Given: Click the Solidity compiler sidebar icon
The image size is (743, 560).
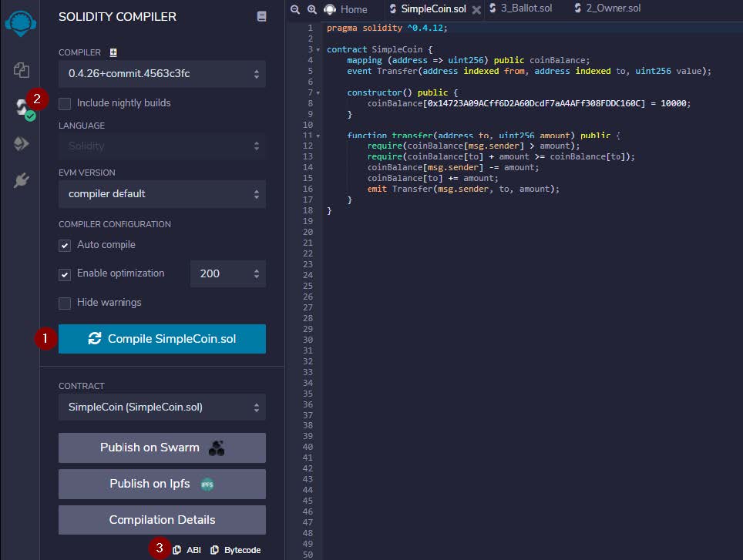Looking at the screenshot, I should [x=22, y=107].
